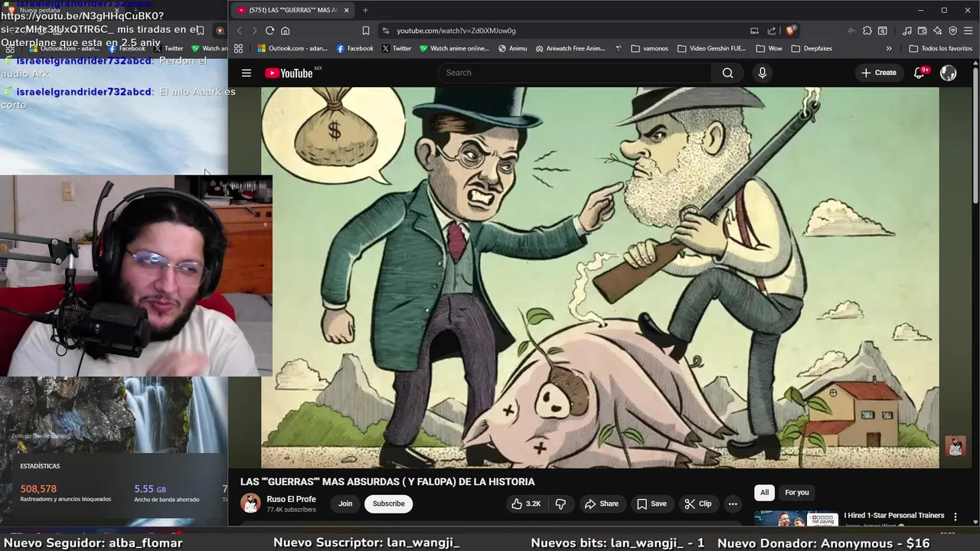Image resolution: width=980 pixels, height=551 pixels.
Task: Dislike the video with thumbs down
Action: 560,504
